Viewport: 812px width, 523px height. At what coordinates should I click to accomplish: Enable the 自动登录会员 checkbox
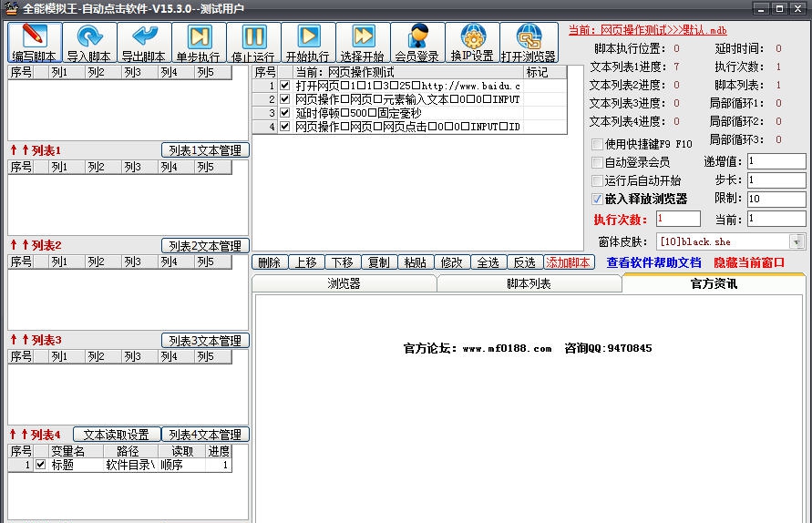coord(597,162)
